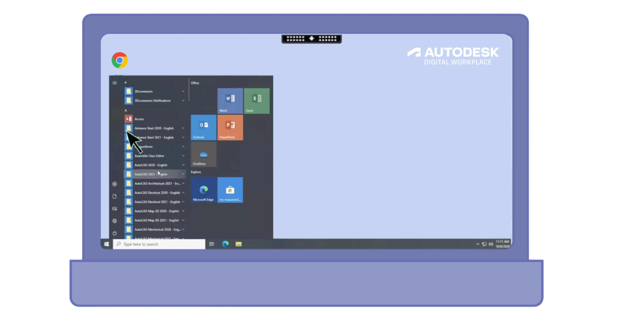Open the Microsoft Store tile
Image resolution: width=644 pixels, height=321 pixels.
(x=230, y=190)
